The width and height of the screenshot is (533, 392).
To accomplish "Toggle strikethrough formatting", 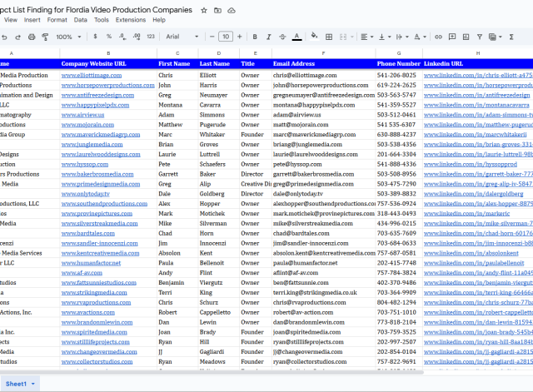I will pyautogui.click(x=282, y=37).
